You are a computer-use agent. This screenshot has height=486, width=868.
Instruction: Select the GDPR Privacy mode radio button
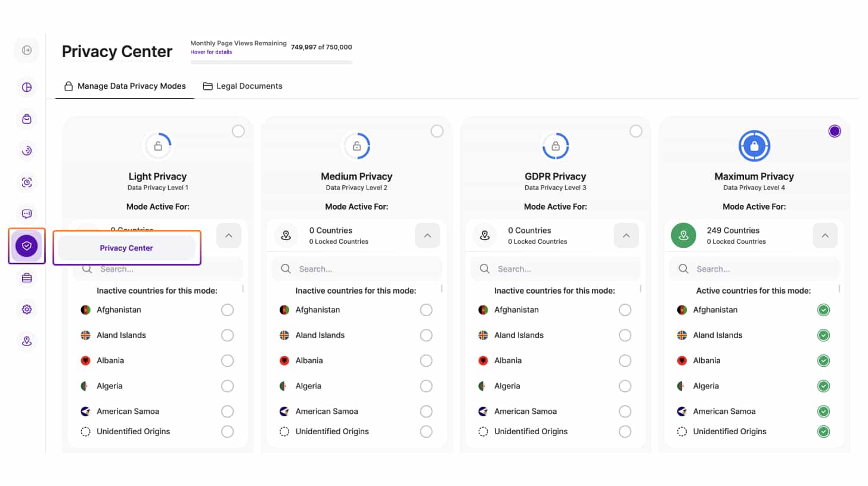(635, 131)
